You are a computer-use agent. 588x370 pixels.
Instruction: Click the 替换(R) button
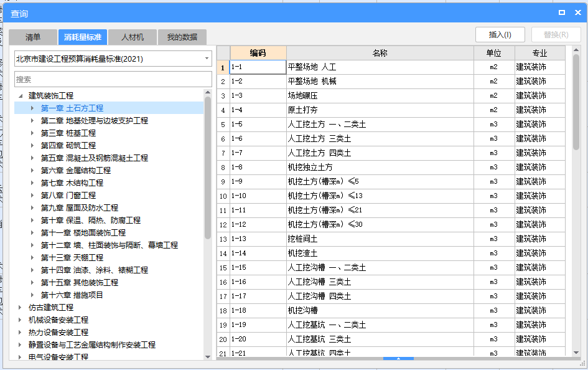click(x=556, y=35)
